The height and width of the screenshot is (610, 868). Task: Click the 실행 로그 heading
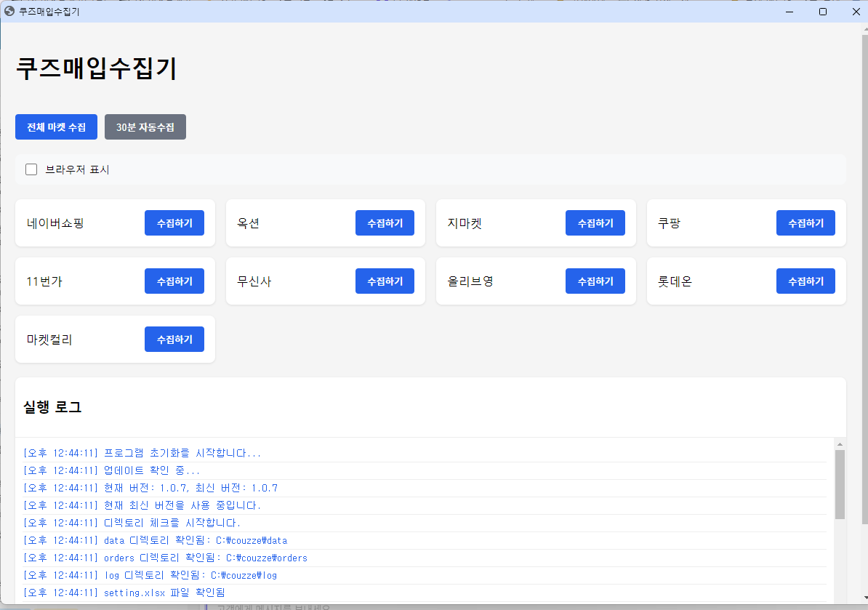[52, 407]
